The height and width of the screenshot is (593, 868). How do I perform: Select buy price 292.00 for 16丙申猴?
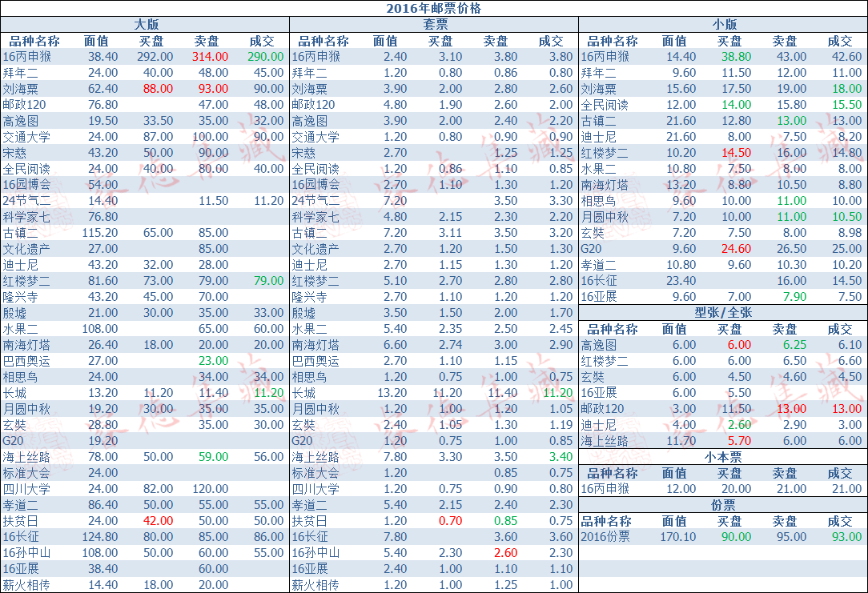[x=155, y=57]
